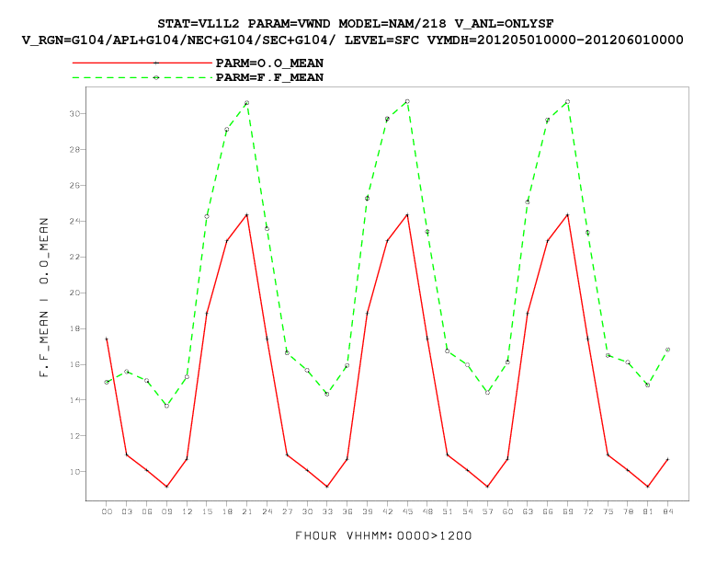Image resolution: width=728 pixels, height=563 pixels.
Task: Click the vertical axis label F.F_MEAN | O.O_MEAN
Action: tap(44, 297)
